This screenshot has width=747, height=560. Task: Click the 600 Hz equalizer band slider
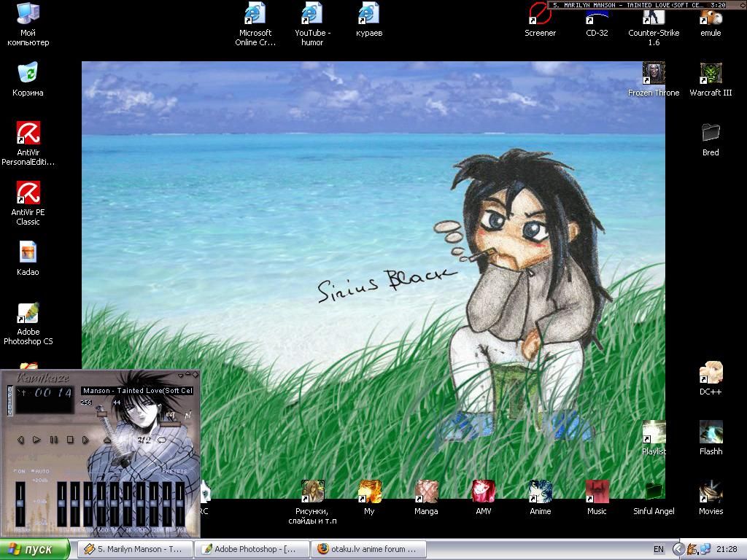(x=101, y=504)
